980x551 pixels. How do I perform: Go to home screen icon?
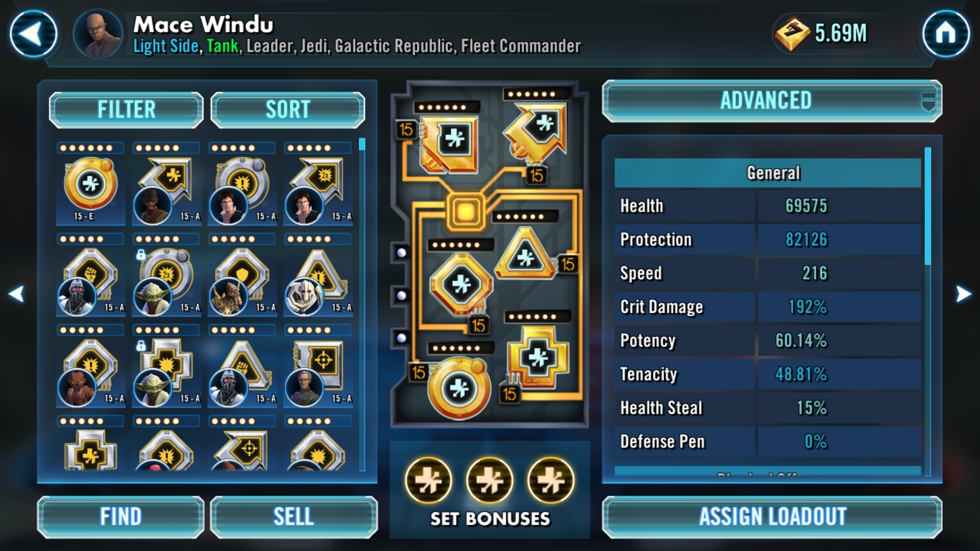coord(946,34)
